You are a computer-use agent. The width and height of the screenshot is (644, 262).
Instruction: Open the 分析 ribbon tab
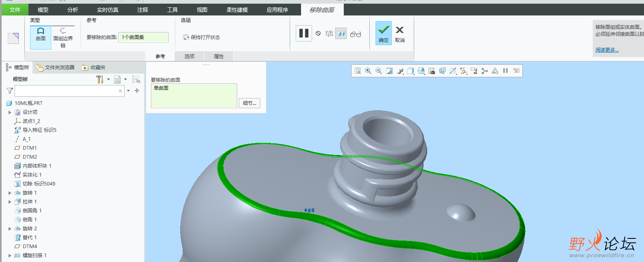pyautogui.click(x=73, y=10)
